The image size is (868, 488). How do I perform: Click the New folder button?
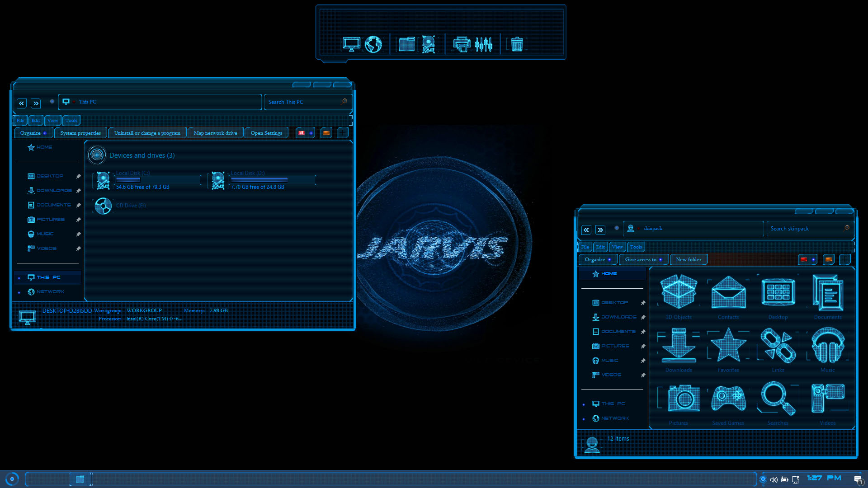click(689, 259)
